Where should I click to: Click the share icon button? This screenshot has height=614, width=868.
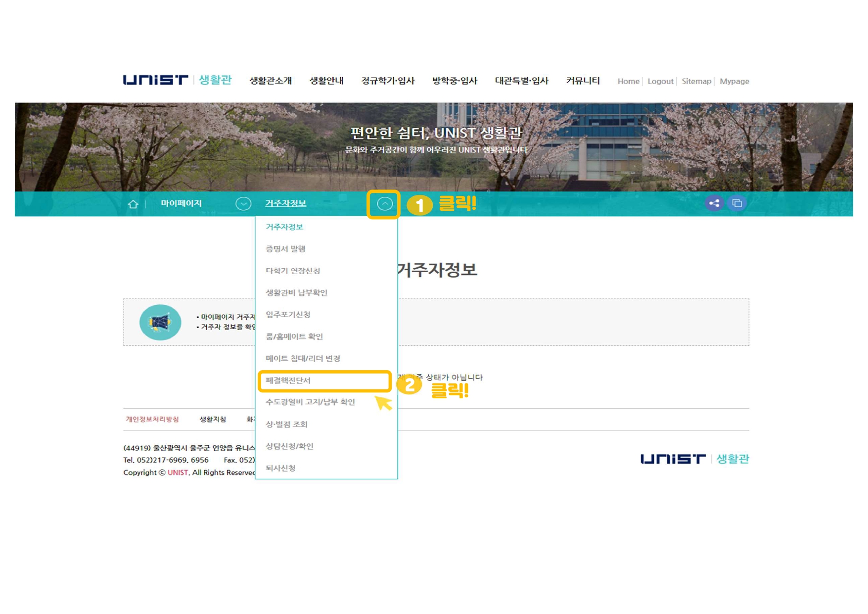point(714,203)
